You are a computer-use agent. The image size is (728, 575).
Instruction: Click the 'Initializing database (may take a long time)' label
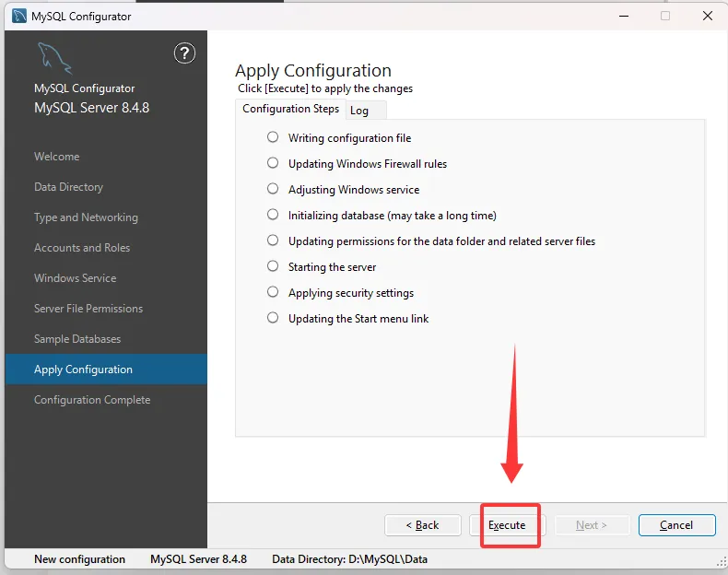coord(393,216)
